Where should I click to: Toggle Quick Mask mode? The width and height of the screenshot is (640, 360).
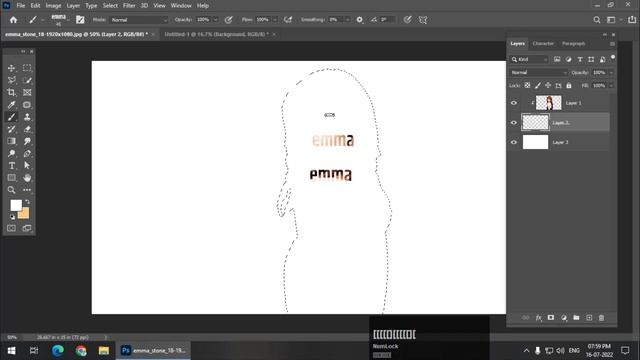(11, 228)
